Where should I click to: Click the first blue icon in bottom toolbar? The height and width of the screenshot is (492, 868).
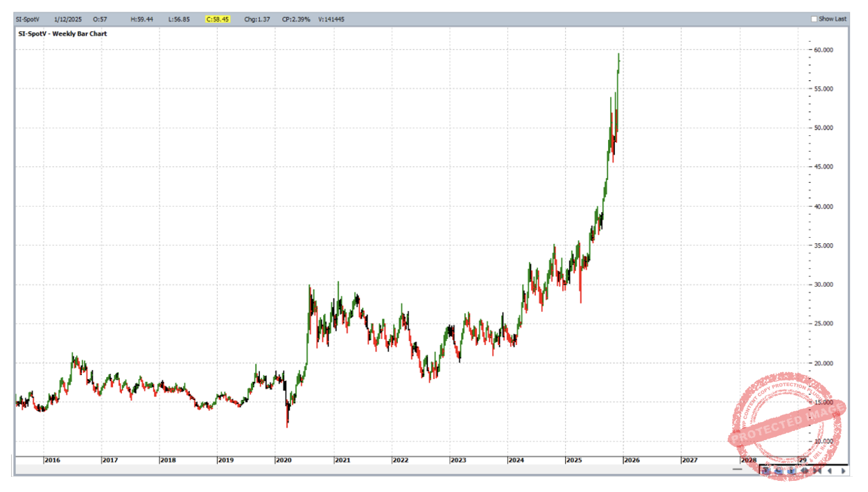(766, 471)
